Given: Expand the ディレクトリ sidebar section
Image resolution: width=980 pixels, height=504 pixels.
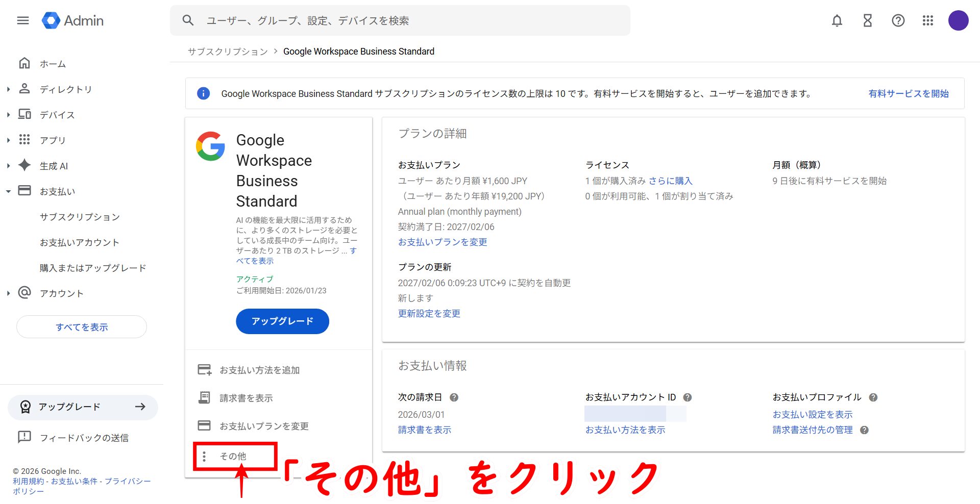Looking at the screenshot, I should 8,89.
